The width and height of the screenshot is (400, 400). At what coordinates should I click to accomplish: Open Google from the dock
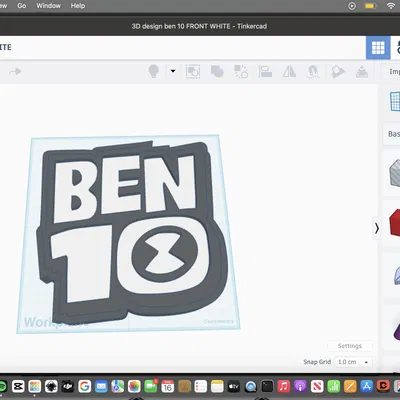point(84,386)
